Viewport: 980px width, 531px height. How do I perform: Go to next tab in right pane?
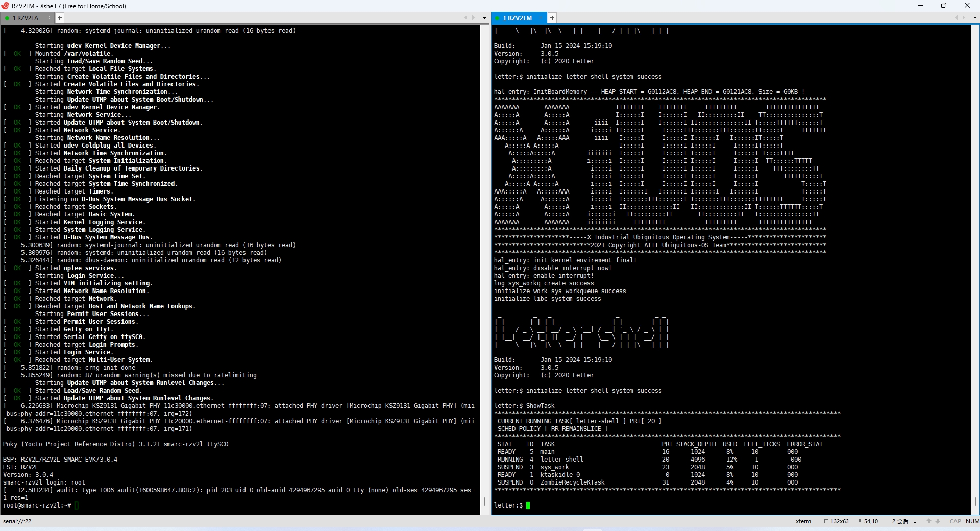coord(964,18)
